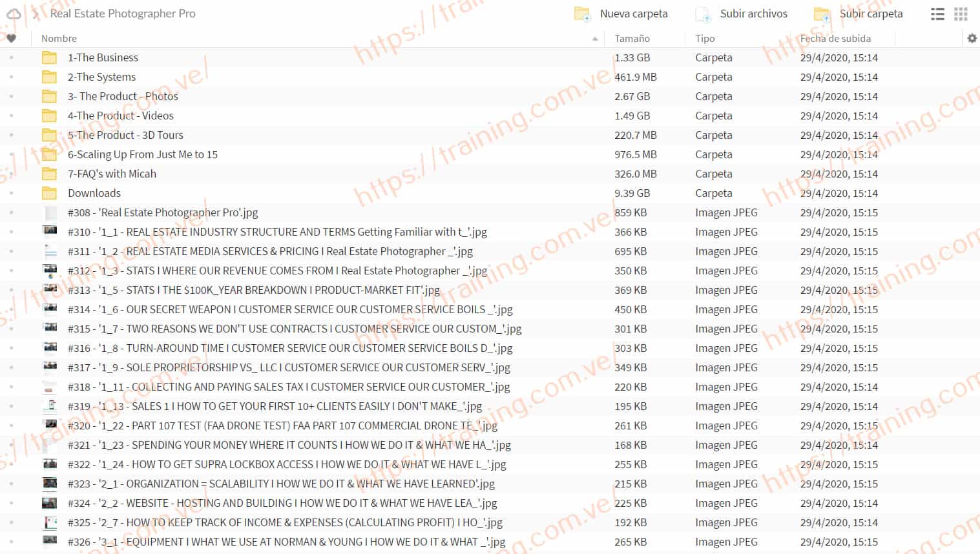The height and width of the screenshot is (554, 980).
Task: Toggle favorite dot for 2-The Systems row
Action: (12, 77)
